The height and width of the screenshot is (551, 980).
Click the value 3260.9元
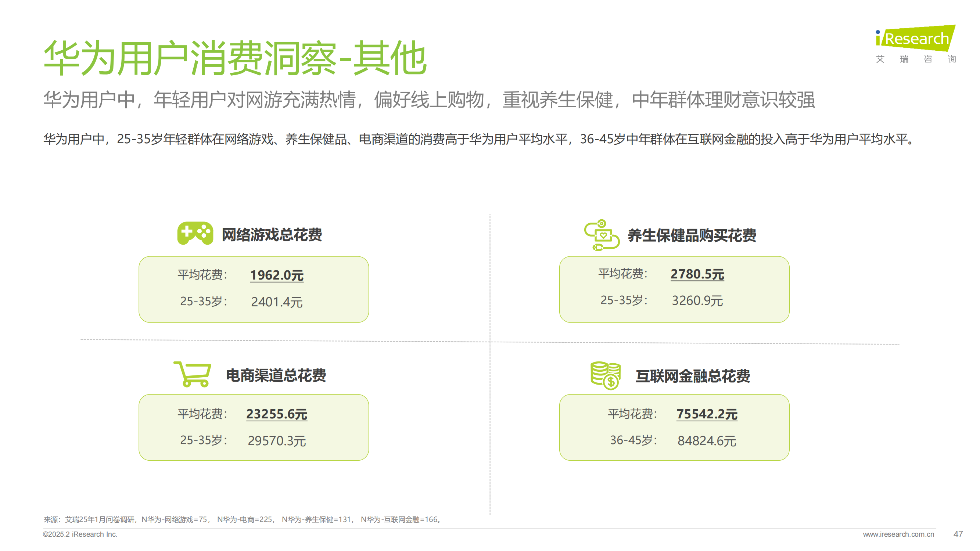(697, 300)
